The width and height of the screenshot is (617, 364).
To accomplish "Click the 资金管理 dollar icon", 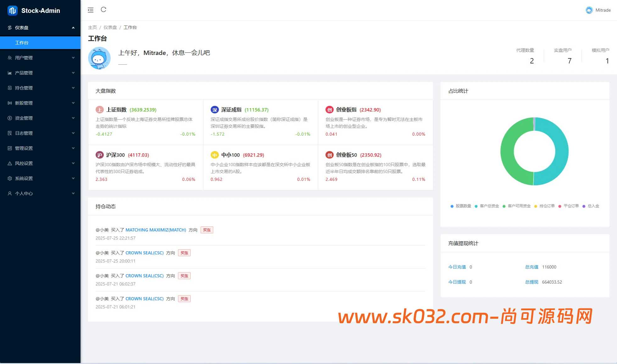I will [x=9, y=118].
